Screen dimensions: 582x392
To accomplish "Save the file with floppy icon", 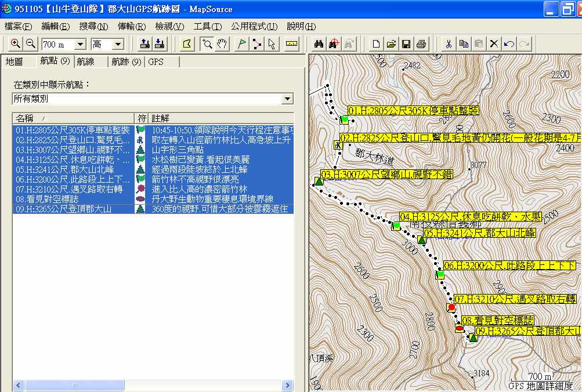I will pos(407,44).
